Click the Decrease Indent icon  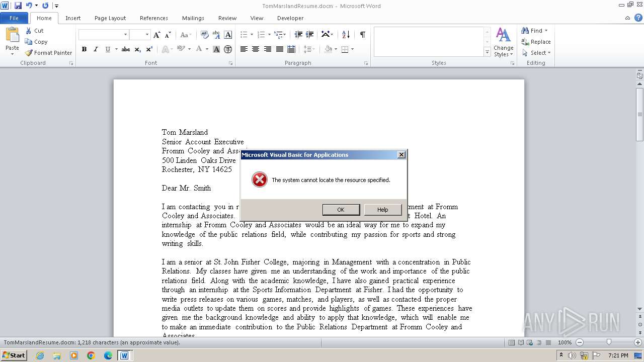(x=298, y=35)
